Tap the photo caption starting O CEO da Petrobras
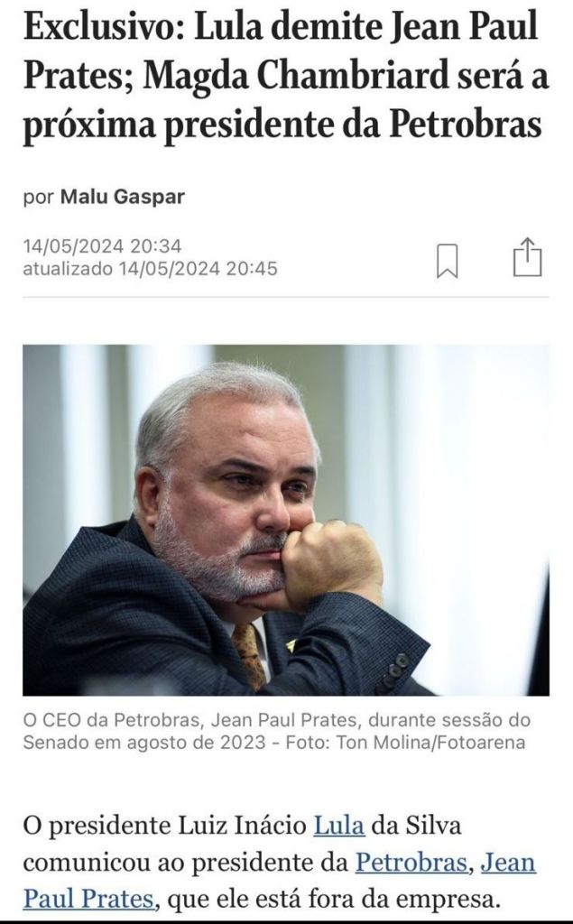The width and height of the screenshot is (573, 924). coord(276,731)
